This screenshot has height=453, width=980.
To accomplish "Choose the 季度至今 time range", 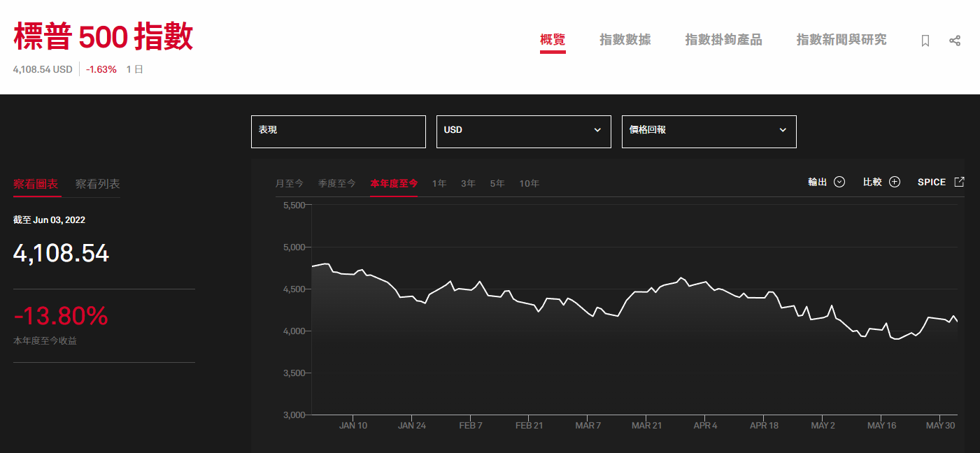I will pyautogui.click(x=336, y=183).
